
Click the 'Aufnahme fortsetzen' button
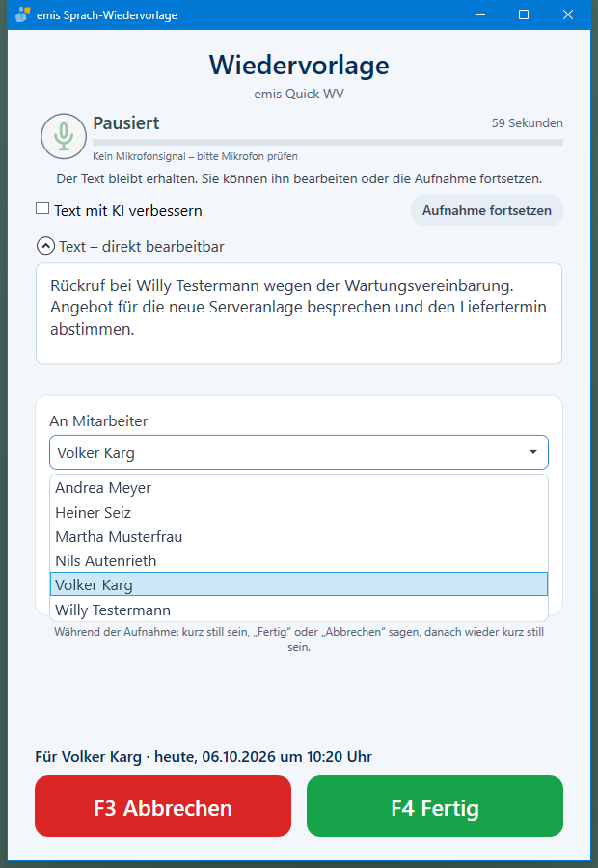(x=487, y=210)
